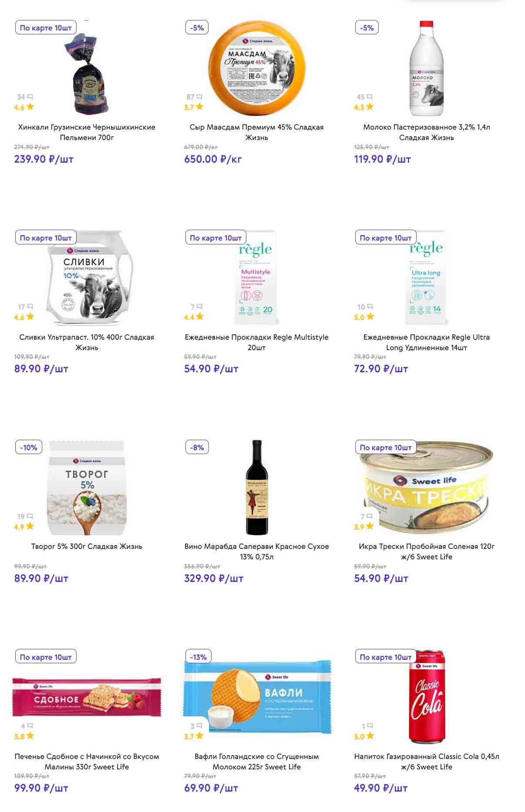Viewport: 525px width, 812px height.
Task: Click the review count icon on Regle Multistyle
Action: 200,307
